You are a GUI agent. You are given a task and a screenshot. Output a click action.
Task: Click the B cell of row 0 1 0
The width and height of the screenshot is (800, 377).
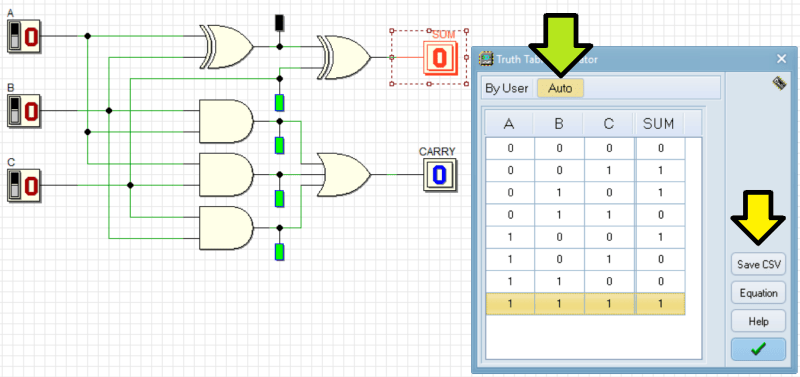pyautogui.click(x=560, y=193)
